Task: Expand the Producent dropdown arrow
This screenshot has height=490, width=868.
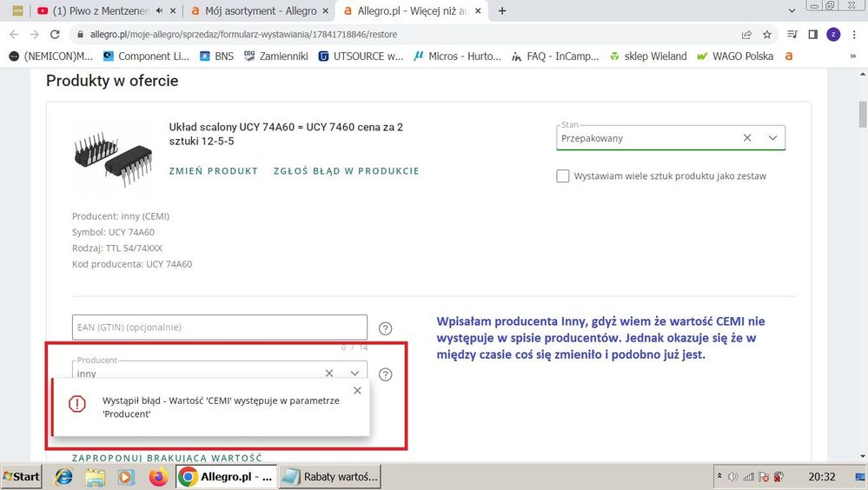Action: click(354, 374)
